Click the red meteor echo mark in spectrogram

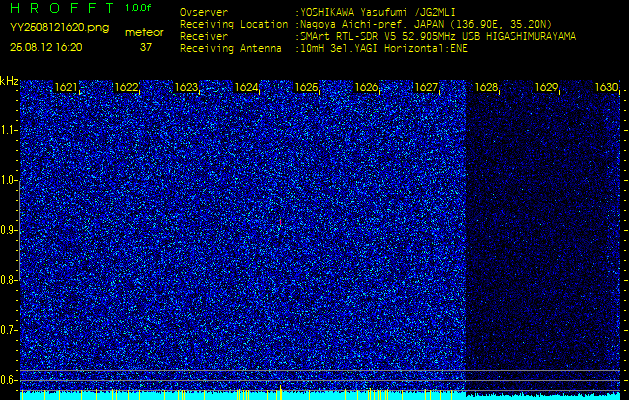pyautogui.click(x=280, y=222)
